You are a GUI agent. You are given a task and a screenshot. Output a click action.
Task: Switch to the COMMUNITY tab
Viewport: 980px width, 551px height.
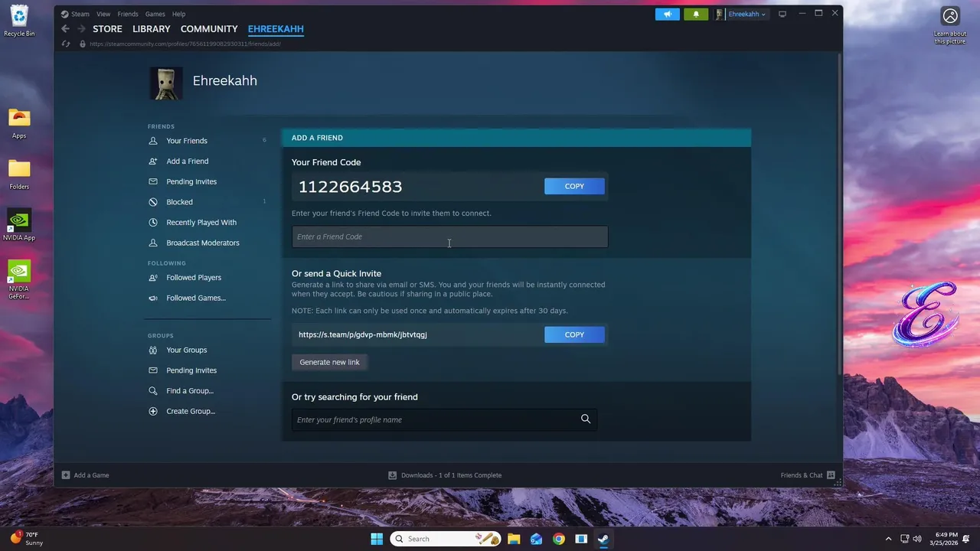click(x=209, y=29)
